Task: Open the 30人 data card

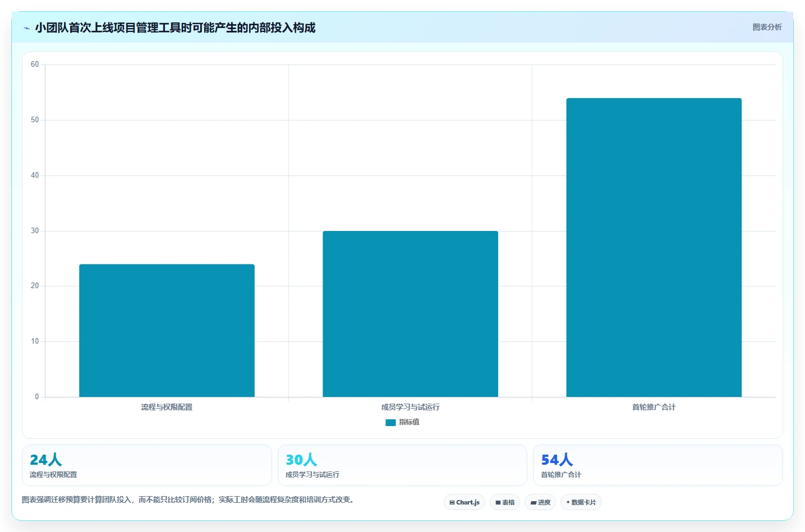Action: [402, 465]
